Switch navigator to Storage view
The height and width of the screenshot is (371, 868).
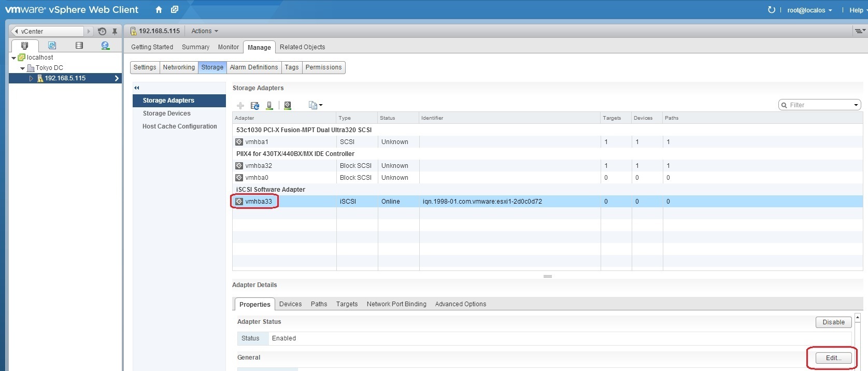click(79, 46)
